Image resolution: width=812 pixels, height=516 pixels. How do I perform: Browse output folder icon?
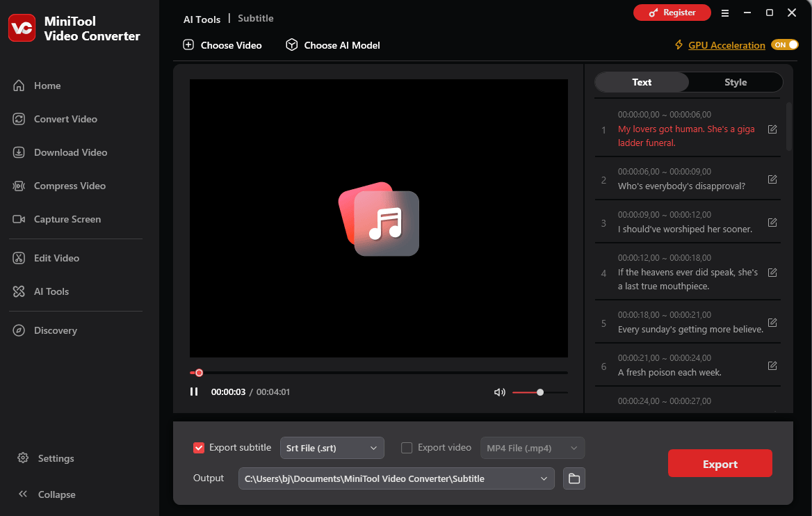pos(574,478)
